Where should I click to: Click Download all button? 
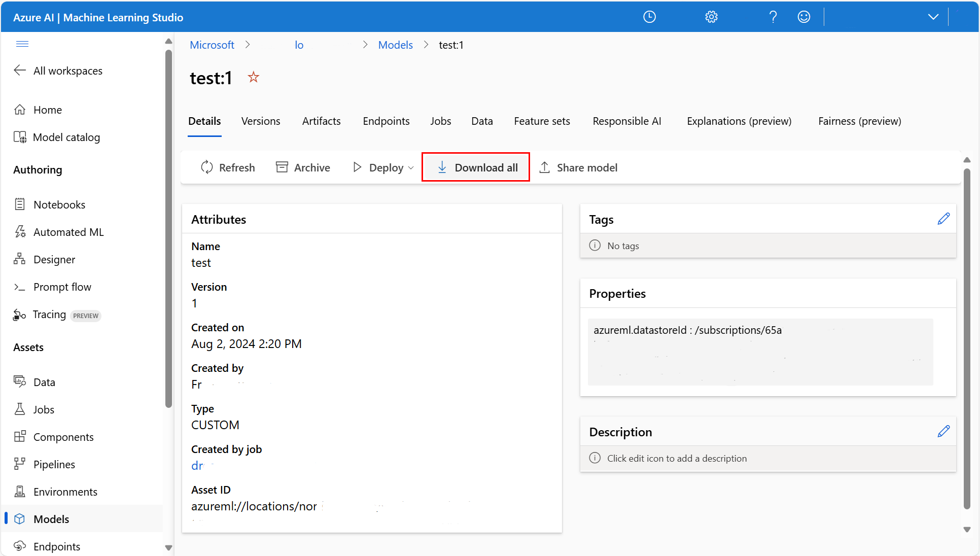tap(477, 167)
